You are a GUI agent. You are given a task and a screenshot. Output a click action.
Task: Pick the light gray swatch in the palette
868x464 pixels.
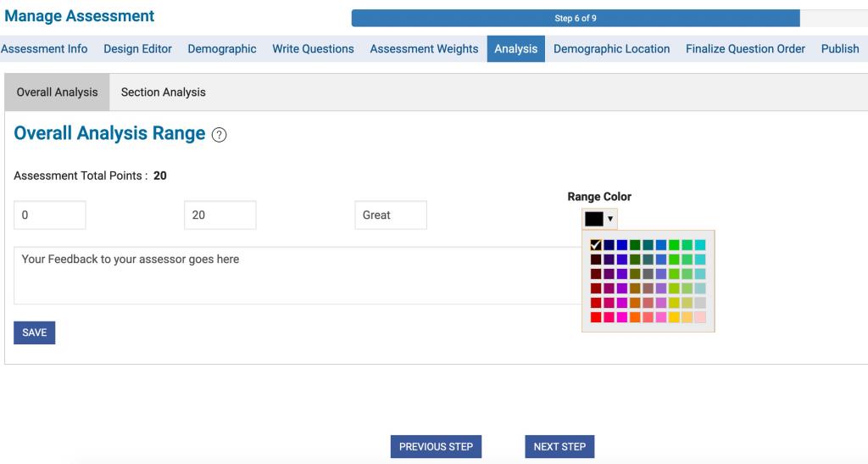pyautogui.click(x=700, y=303)
